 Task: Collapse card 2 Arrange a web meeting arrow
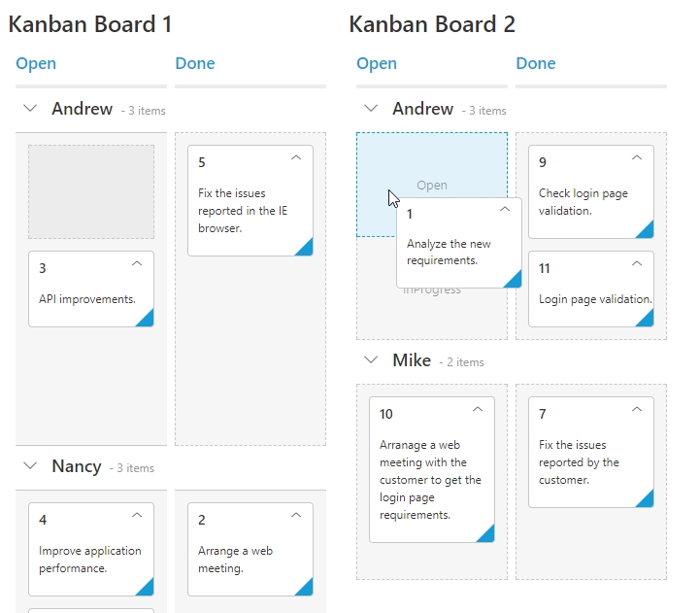pos(296,515)
